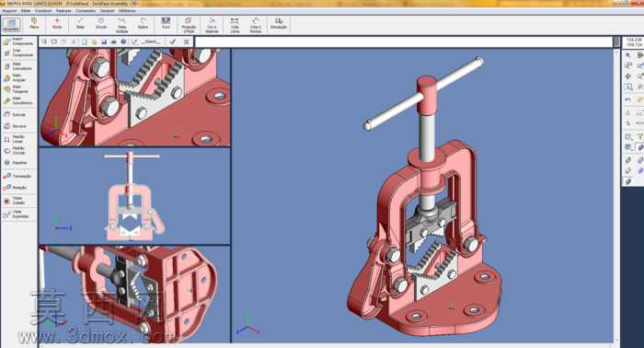This screenshot has height=348, width=644.
Task: Click the pencil sketch icon
Action: point(134,41)
